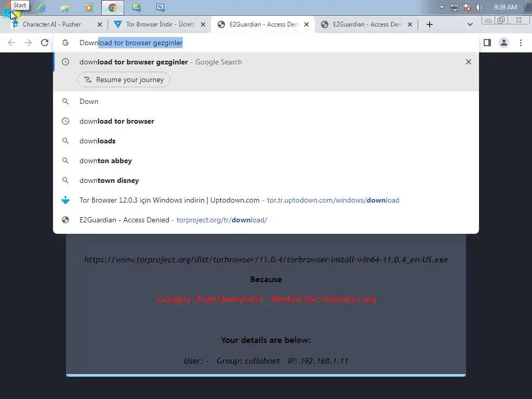Open the volume speaker tray icon
Viewport: 532px width, 399px height.
pyautogui.click(x=480, y=7)
